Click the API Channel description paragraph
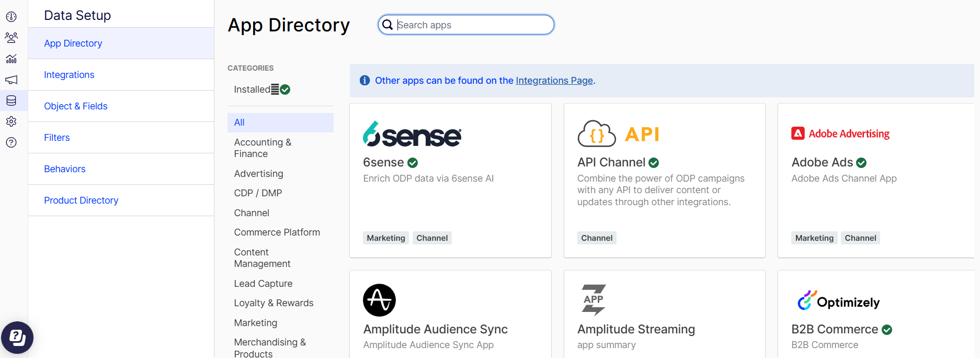The height and width of the screenshot is (358, 980). coord(661,190)
